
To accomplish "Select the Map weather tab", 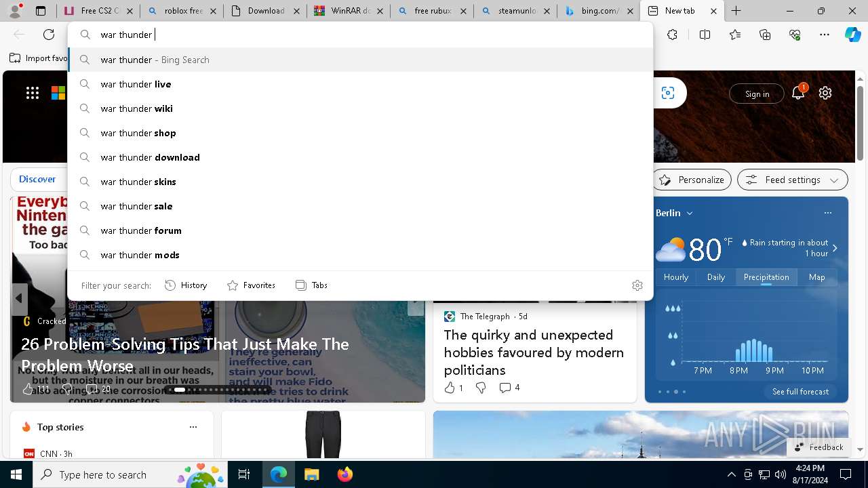I will (x=817, y=277).
